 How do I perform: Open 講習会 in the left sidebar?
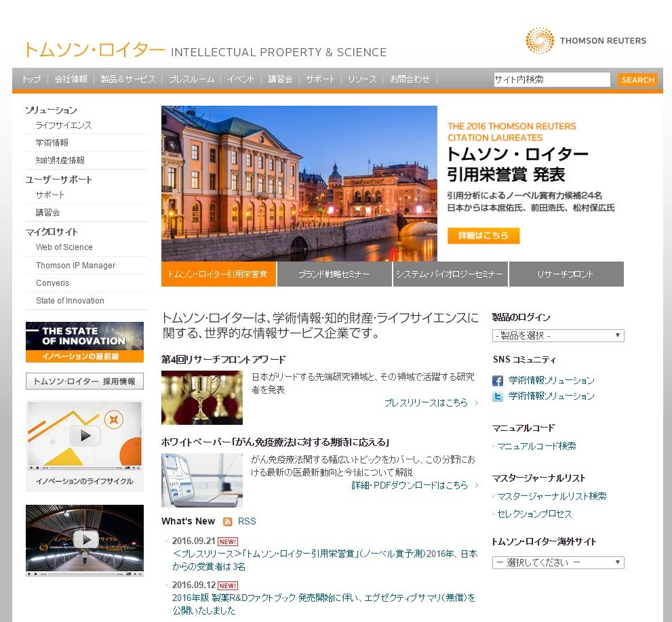coord(47,213)
